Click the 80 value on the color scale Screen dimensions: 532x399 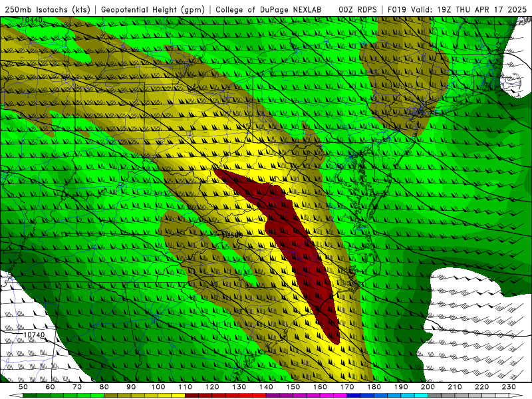point(104,387)
